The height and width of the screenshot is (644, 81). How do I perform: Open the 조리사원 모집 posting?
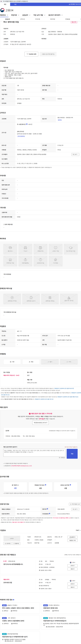pyautogui.click(x=8, y=583)
